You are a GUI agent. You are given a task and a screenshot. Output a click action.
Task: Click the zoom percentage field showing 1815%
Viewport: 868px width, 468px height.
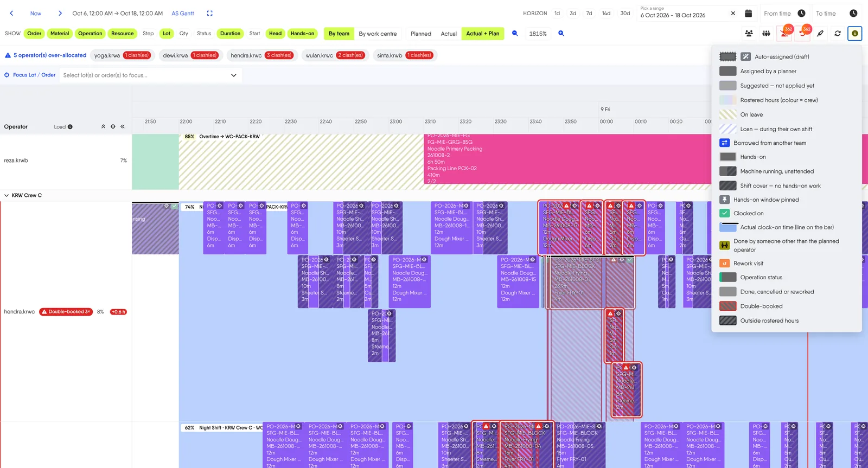(x=538, y=34)
